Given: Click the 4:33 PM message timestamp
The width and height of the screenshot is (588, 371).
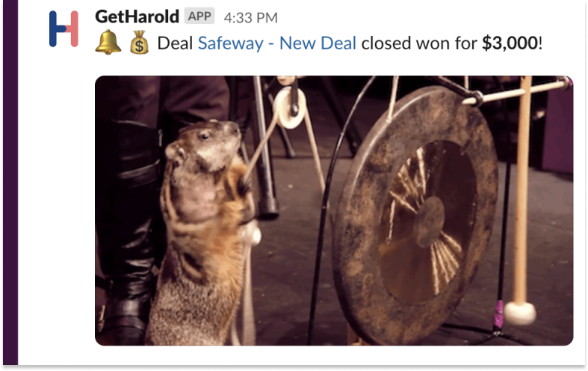Looking at the screenshot, I should [250, 18].
